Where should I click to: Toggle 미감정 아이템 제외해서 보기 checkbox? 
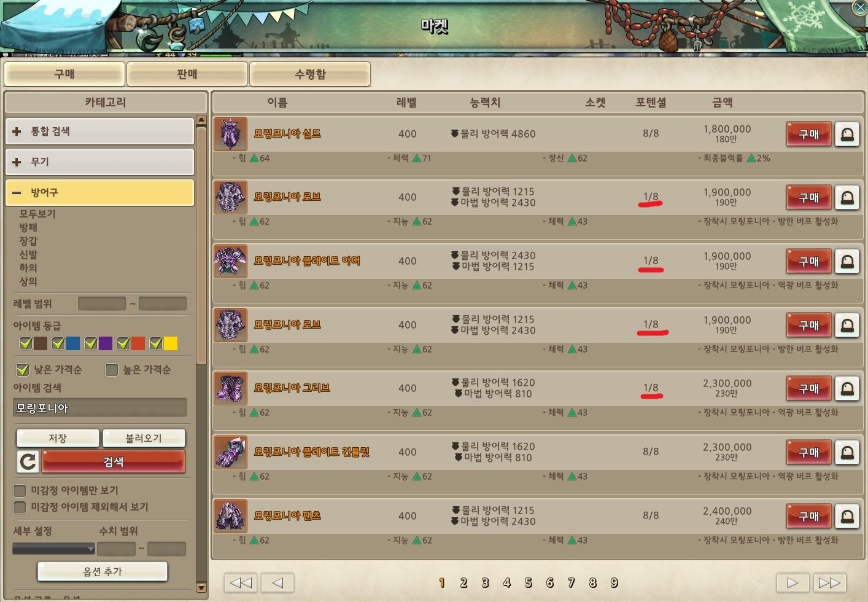pos(20,507)
